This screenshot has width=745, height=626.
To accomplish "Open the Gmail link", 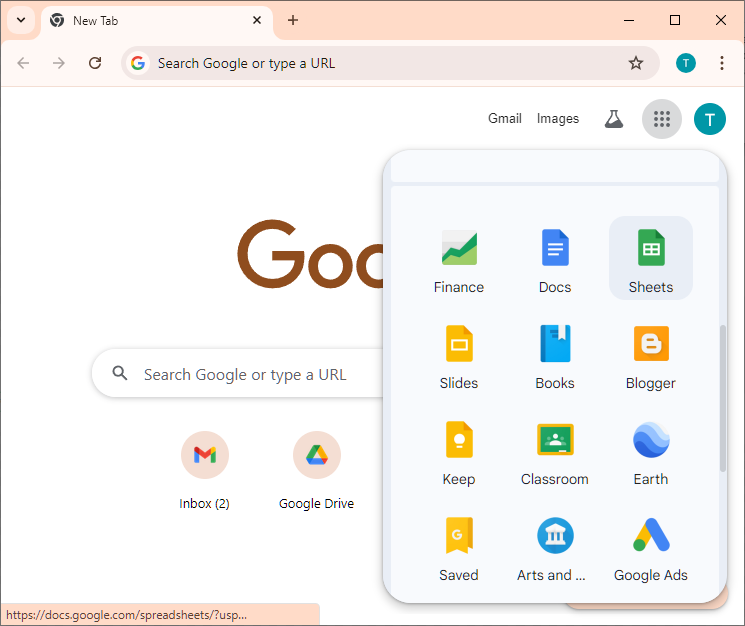I will (x=505, y=118).
